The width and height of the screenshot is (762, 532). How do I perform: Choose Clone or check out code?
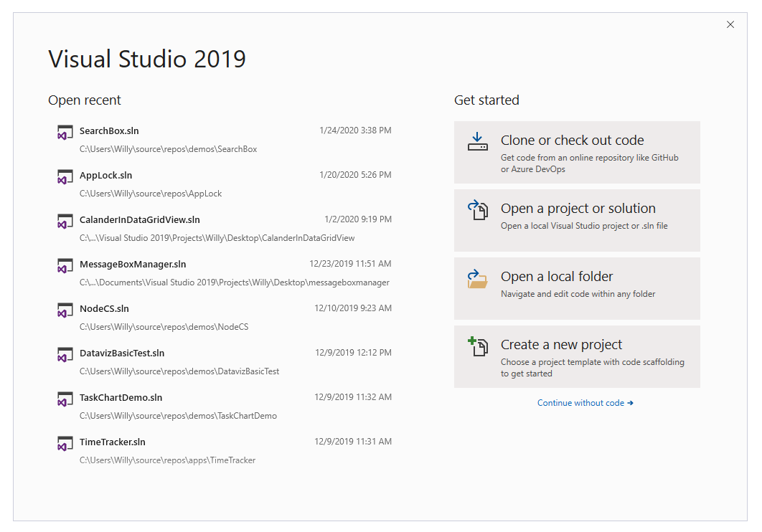[x=577, y=153]
